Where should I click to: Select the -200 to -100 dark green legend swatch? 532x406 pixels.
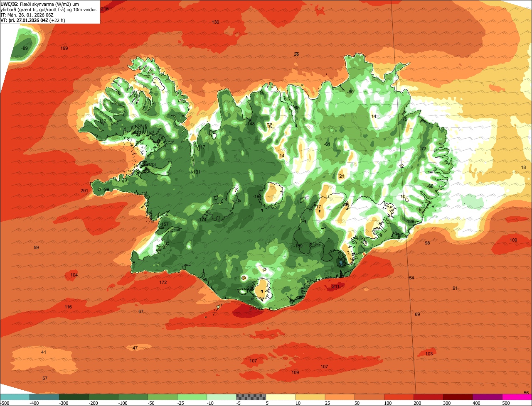pos(103,397)
